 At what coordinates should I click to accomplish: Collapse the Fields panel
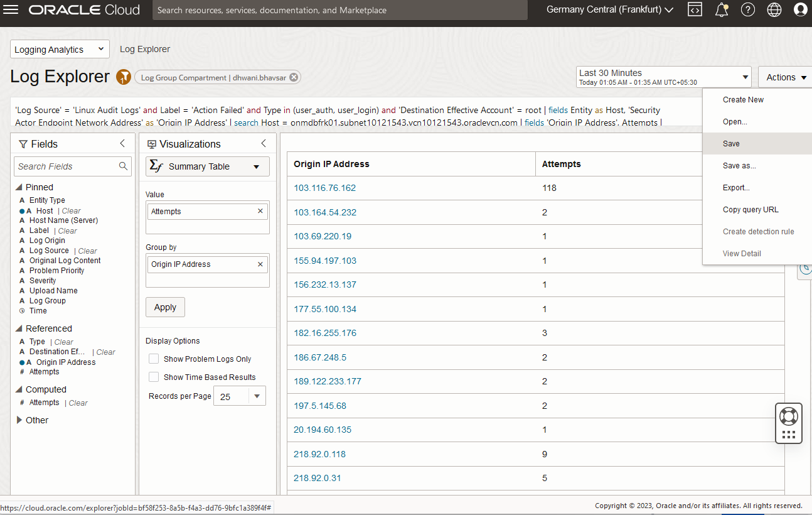pyautogui.click(x=122, y=144)
